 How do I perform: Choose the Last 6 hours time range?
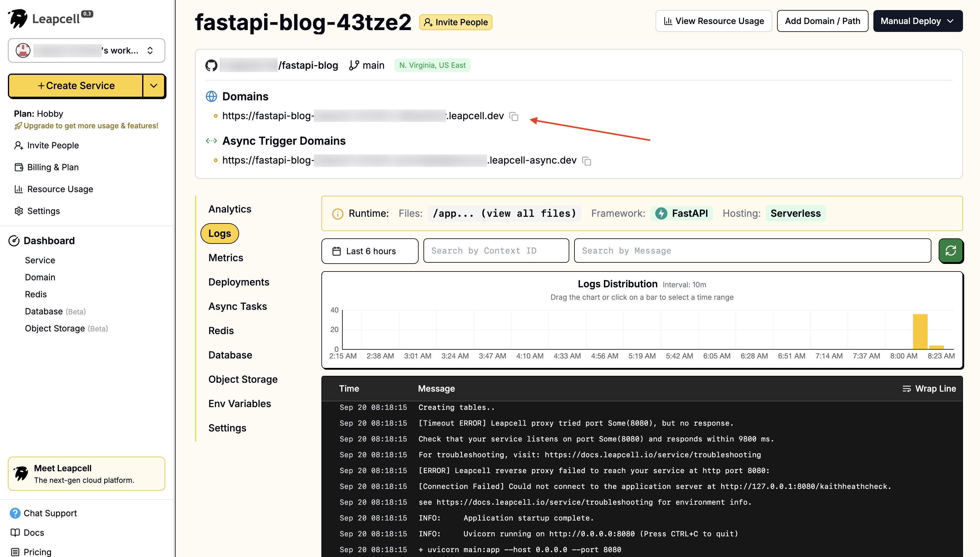(x=370, y=251)
